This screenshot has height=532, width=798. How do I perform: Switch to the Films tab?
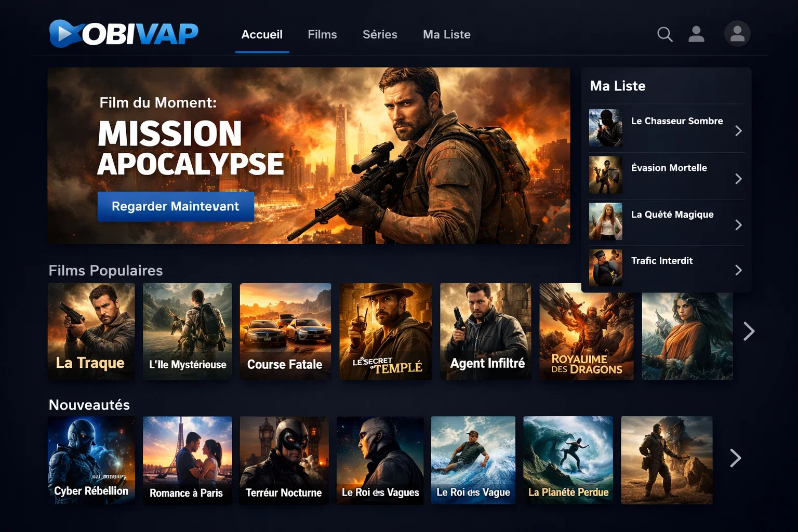click(x=322, y=34)
